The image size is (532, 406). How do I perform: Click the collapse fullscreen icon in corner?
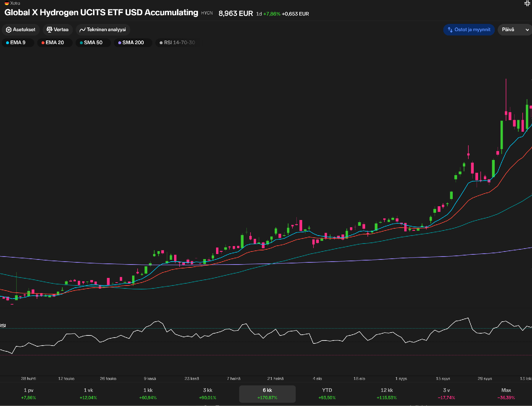click(527, 4)
